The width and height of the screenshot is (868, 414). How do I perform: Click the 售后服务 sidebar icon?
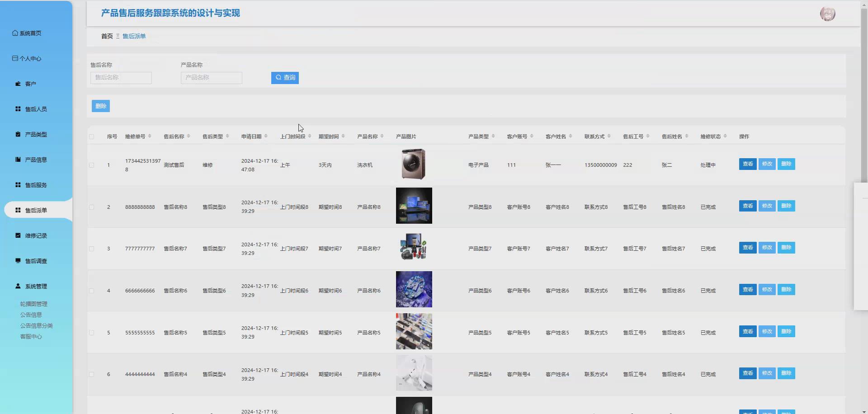click(x=18, y=185)
